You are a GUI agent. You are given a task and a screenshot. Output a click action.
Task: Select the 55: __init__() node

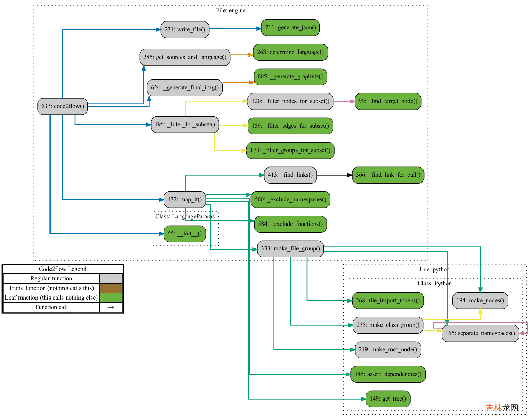185,234
